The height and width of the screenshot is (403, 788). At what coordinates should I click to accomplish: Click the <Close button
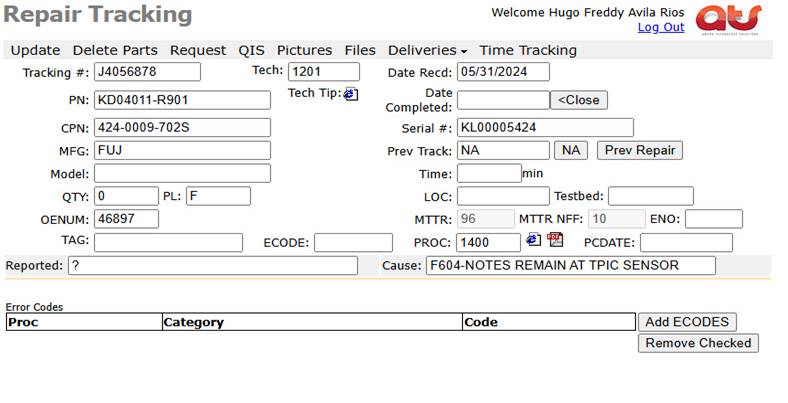pyautogui.click(x=578, y=100)
